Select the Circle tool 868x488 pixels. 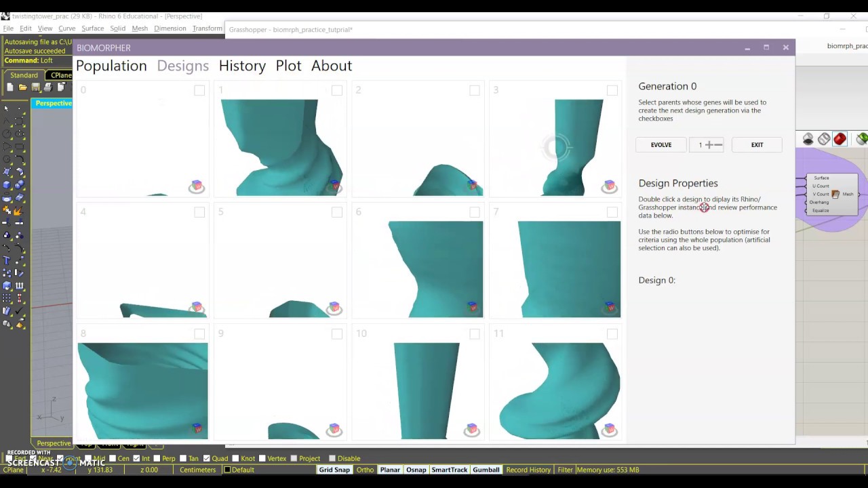(7, 134)
